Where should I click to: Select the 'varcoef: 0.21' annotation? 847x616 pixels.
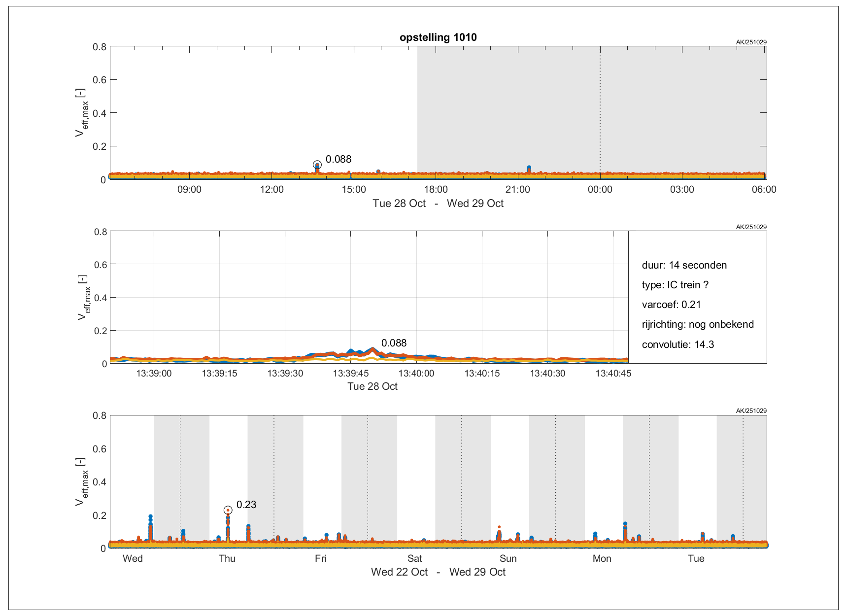tap(671, 305)
